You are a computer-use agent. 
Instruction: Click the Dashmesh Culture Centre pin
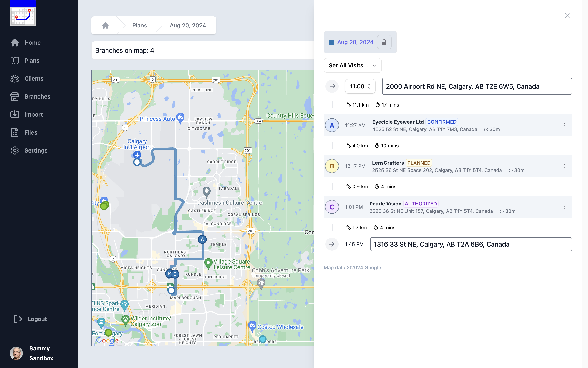[207, 192]
